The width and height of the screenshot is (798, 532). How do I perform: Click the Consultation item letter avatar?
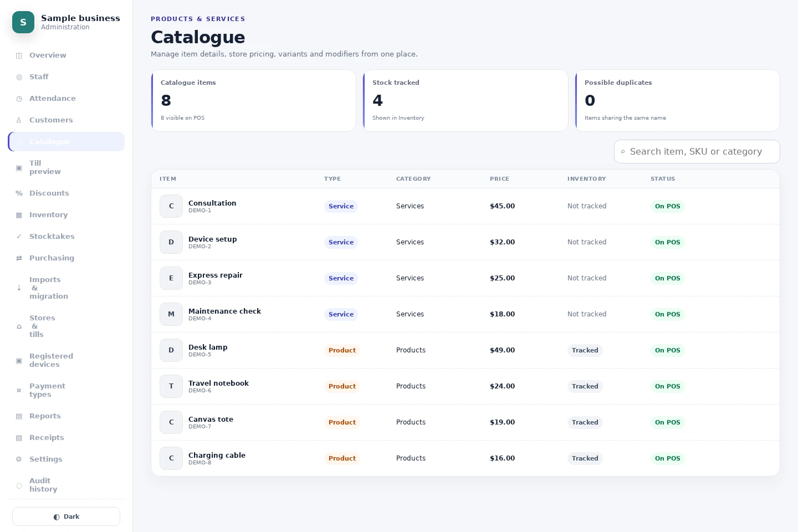pyautogui.click(x=171, y=206)
